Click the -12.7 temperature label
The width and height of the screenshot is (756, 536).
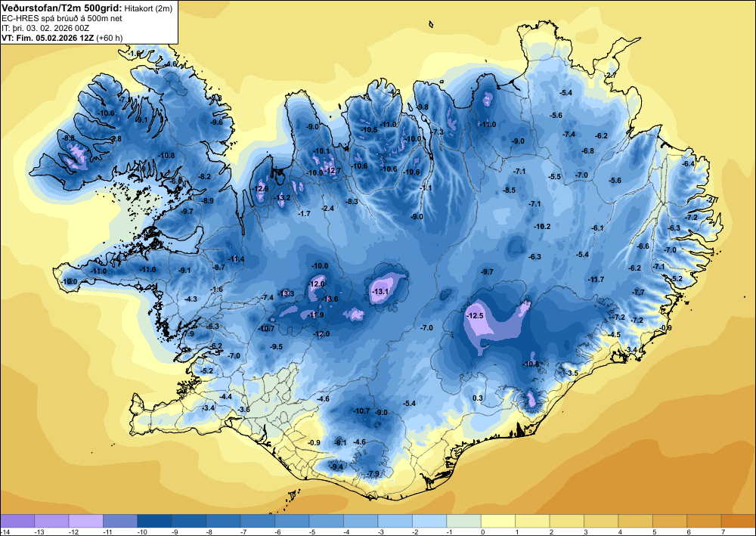click(333, 171)
